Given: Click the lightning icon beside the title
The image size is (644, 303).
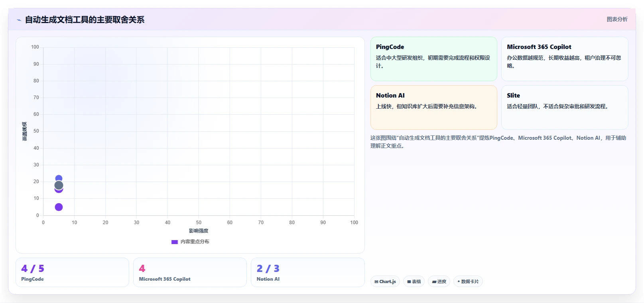Looking at the screenshot, I should click(x=19, y=20).
